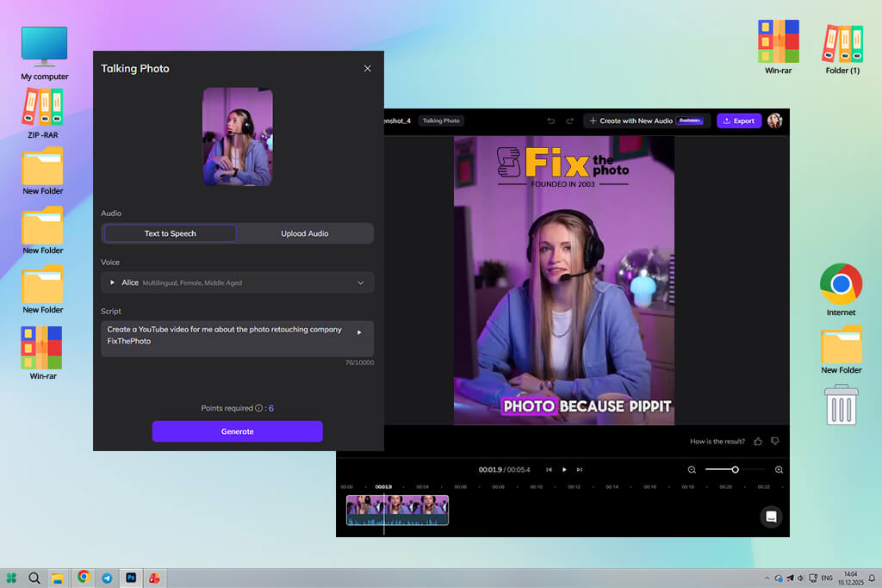Open Photoshop from the taskbar
The width and height of the screenshot is (882, 588).
(x=131, y=578)
